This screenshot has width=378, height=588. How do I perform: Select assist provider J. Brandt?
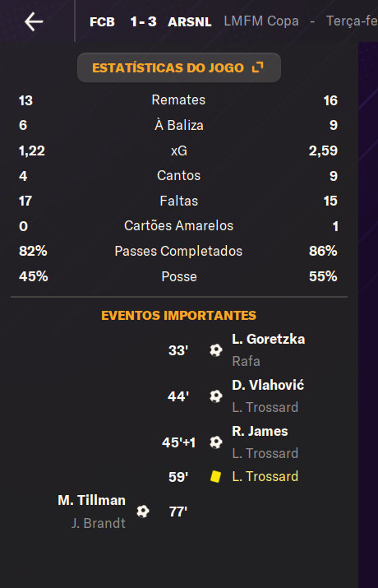(x=99, y=523)
